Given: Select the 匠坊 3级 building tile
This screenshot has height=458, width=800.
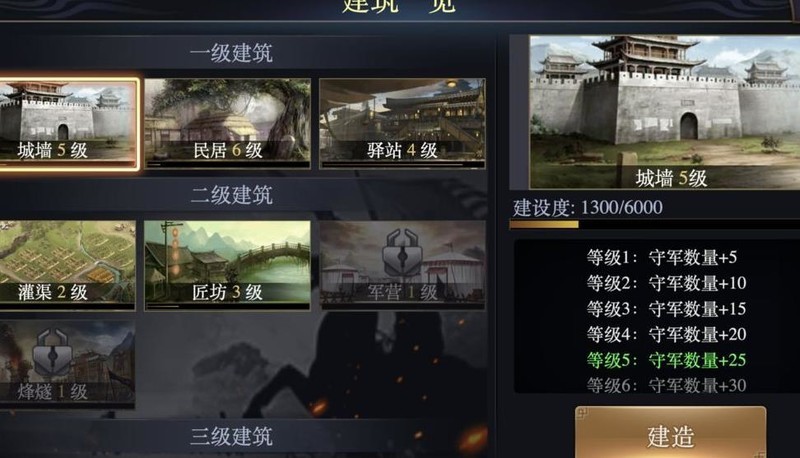Looking at the screenshot, I should pyautogui.click(x=228, y=265).
